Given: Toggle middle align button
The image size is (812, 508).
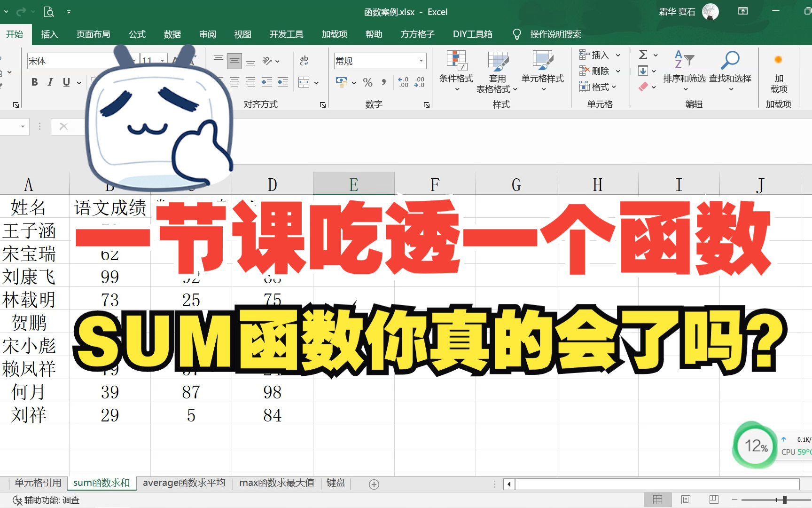Looking at the screenshot, I should pyautogui.click(x=234, y=60).
